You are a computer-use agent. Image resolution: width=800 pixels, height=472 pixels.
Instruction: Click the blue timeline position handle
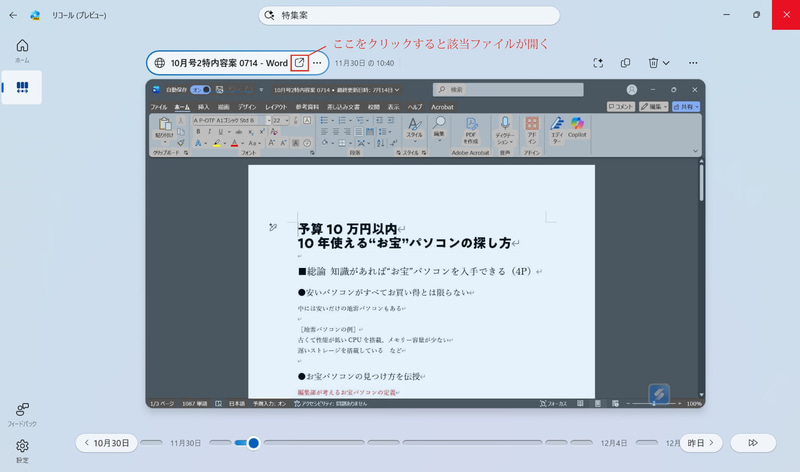point(253,443)
